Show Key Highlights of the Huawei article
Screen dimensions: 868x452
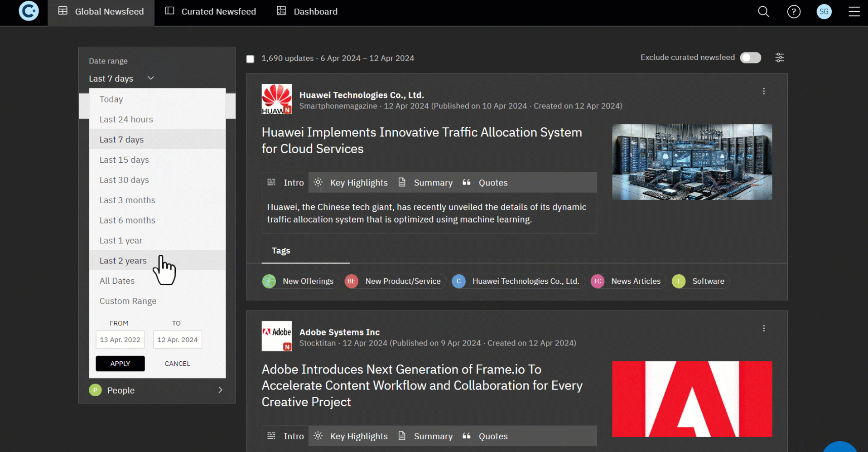pyautogui.click(x=351, y=183)
